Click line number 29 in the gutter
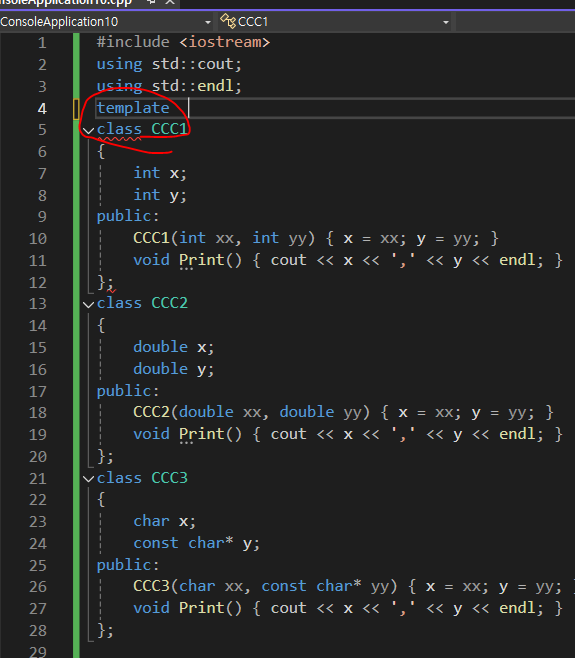This screenshot has height=658, width=575. 38,652
